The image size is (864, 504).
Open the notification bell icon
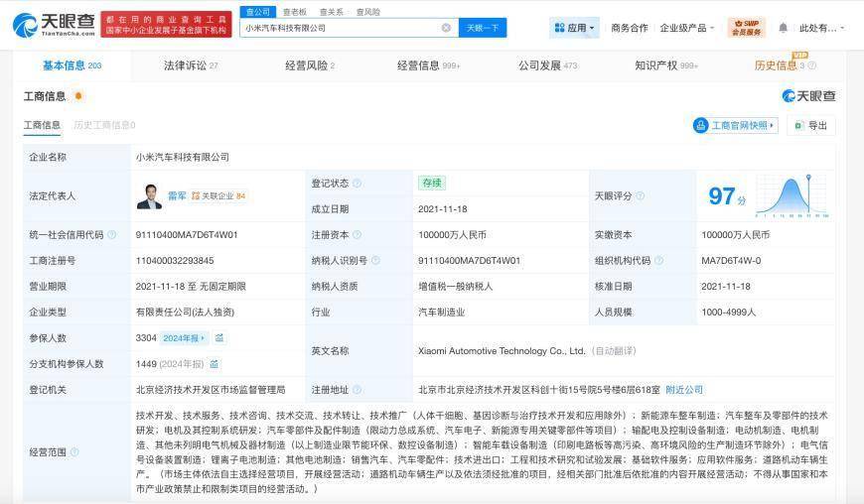point(783,28)
